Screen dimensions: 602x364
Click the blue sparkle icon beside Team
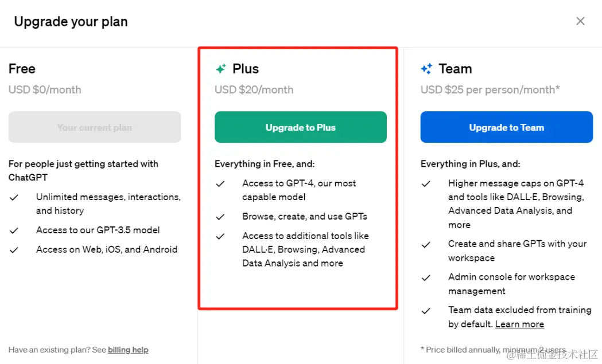point(426,69)
